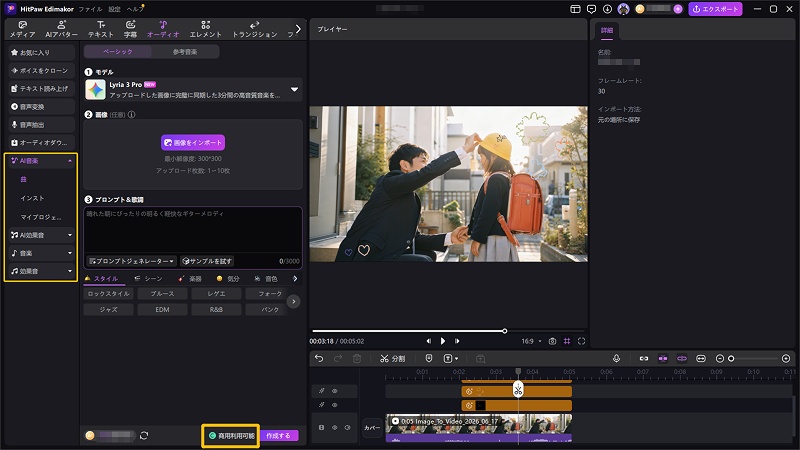Click the redo arrow in timeline toolbar
Viewport: 800px width, 450px height.
(x=338, y=359)
